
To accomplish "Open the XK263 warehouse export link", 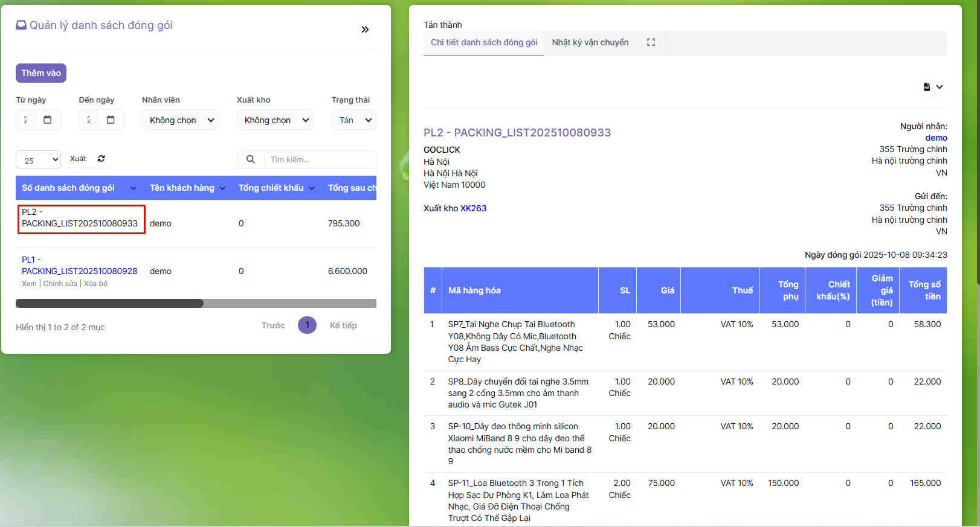I will [473, 208].
